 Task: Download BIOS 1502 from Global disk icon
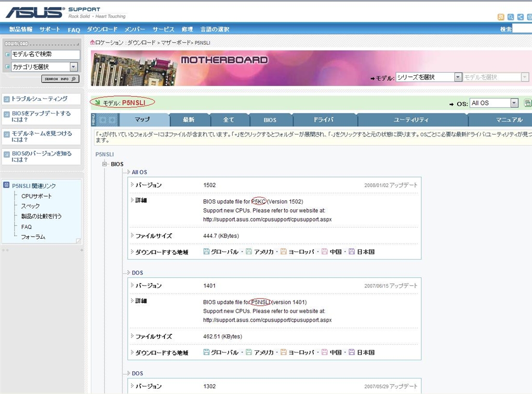coord(206,251)
